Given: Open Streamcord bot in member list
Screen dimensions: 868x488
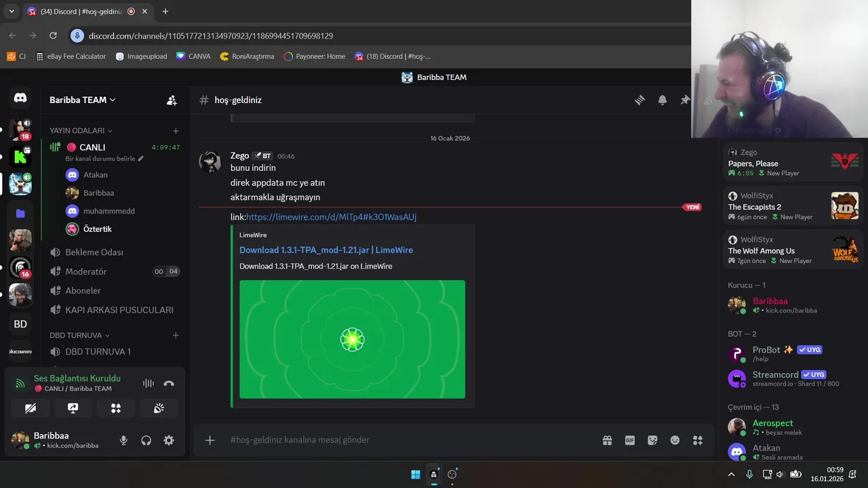Looking at the screenshot, I should pos(793,378).
